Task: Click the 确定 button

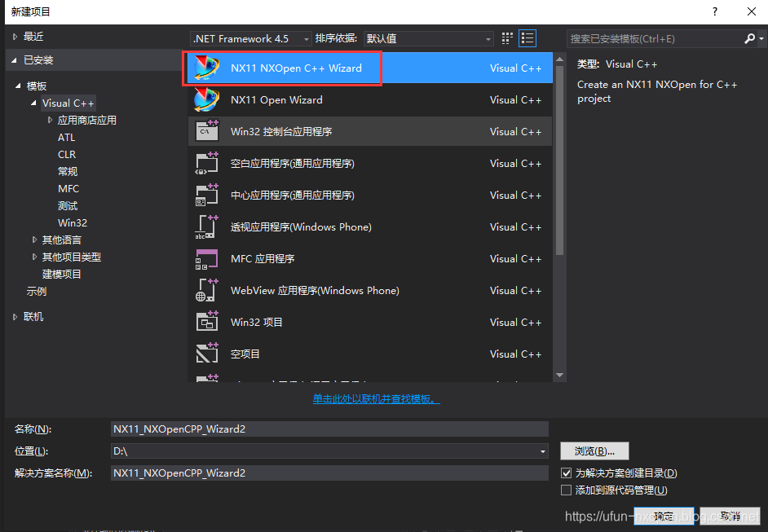Action: pyautogui.click(x=664, y=516)
